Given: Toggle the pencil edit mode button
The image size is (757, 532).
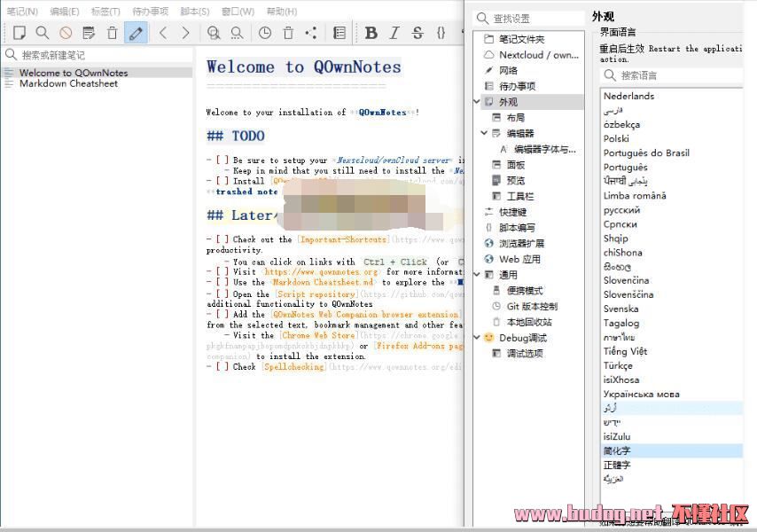Looking at the screenshot, I should click(x=136, y=33).
